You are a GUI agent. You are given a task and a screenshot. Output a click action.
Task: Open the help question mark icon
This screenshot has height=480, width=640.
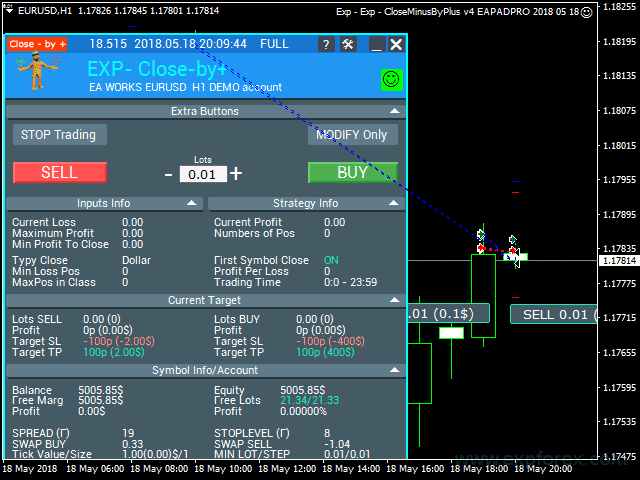pyautogui.click(x=326, y=45)
